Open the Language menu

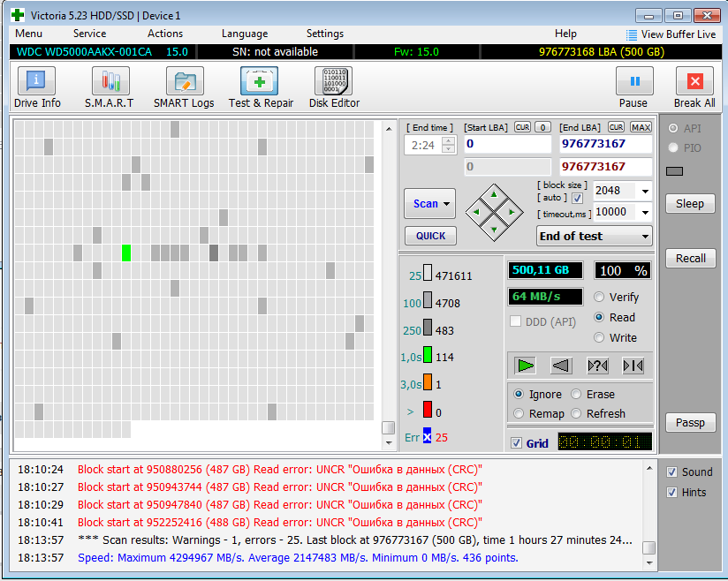pyautogui.click(x=244, y=33)
